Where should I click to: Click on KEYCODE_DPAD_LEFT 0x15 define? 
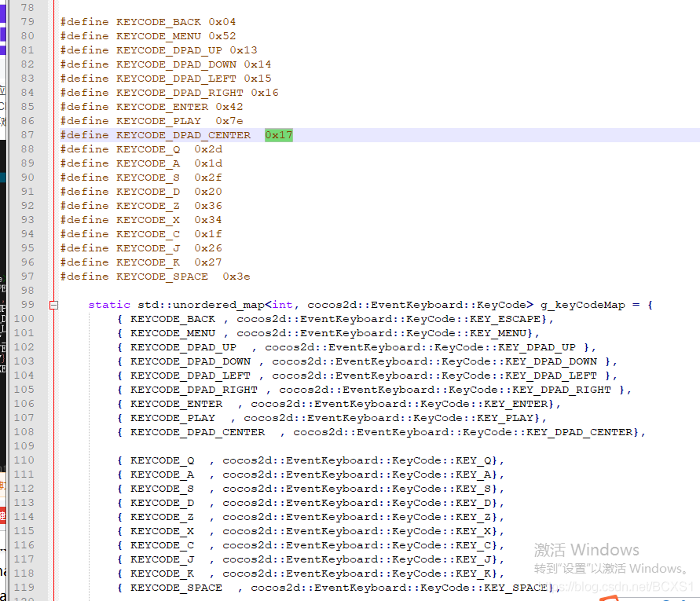tap(166, 79)
